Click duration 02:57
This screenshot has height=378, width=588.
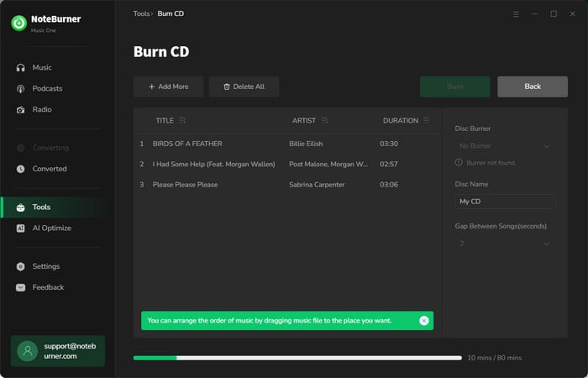[389, 165]
